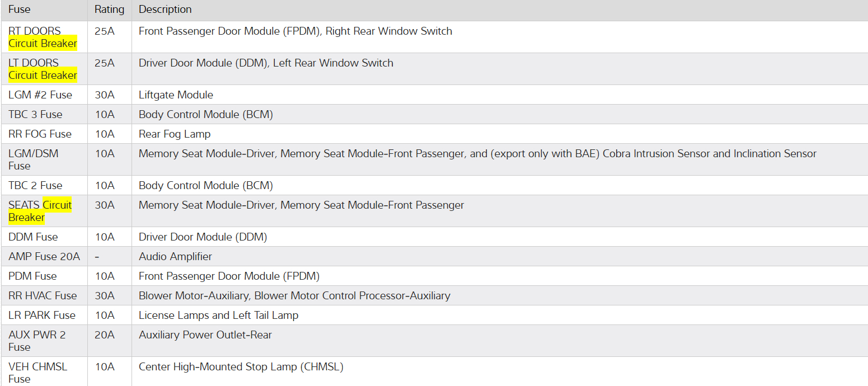Click the LGM #2 Fuse cell
This screenshot has height=386, width=868.
click(x=40, y=95)
